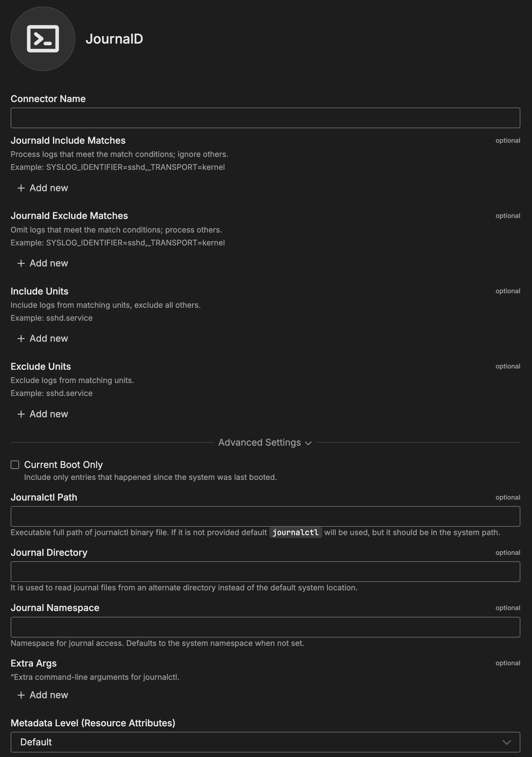Click the Metadata Level dropdown arrow

coord(506,742)
